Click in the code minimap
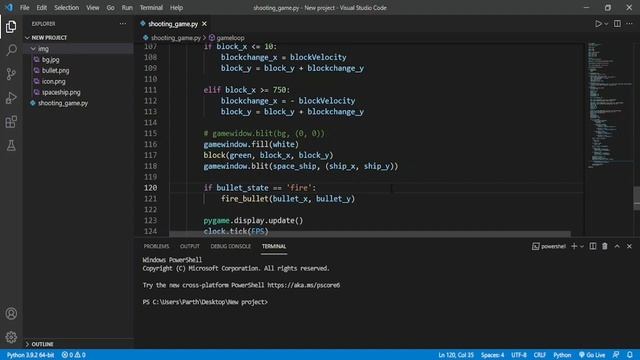This screenshot has height=360, width=640. tap(608, 104)
